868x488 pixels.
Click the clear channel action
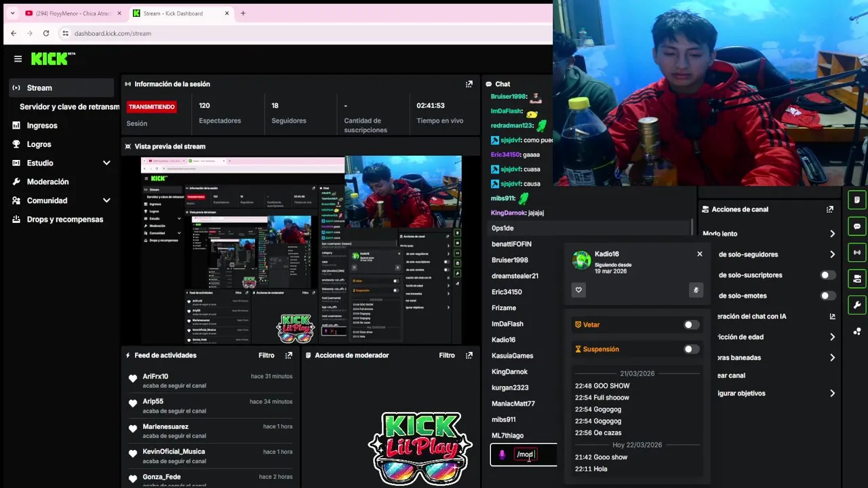[732, 375]
